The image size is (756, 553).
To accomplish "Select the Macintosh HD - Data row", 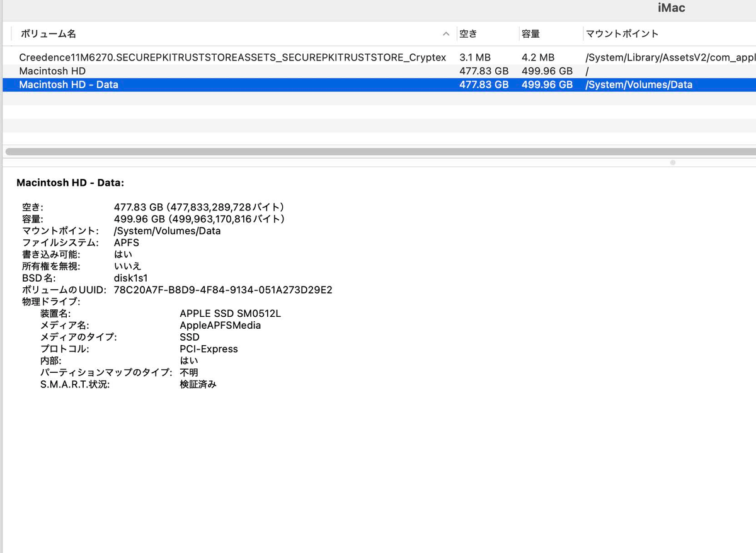I will pyautogui.click(x=379, y=84).
